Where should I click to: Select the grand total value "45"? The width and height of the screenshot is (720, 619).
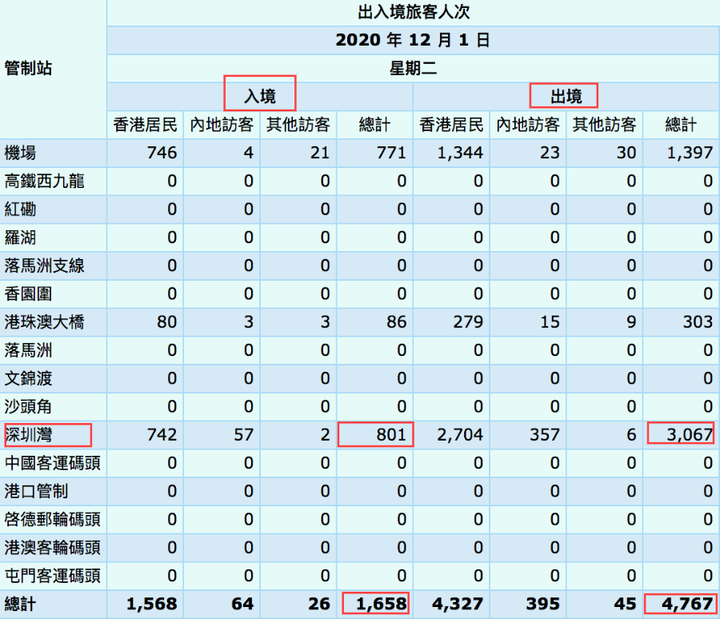pos(625,604)
